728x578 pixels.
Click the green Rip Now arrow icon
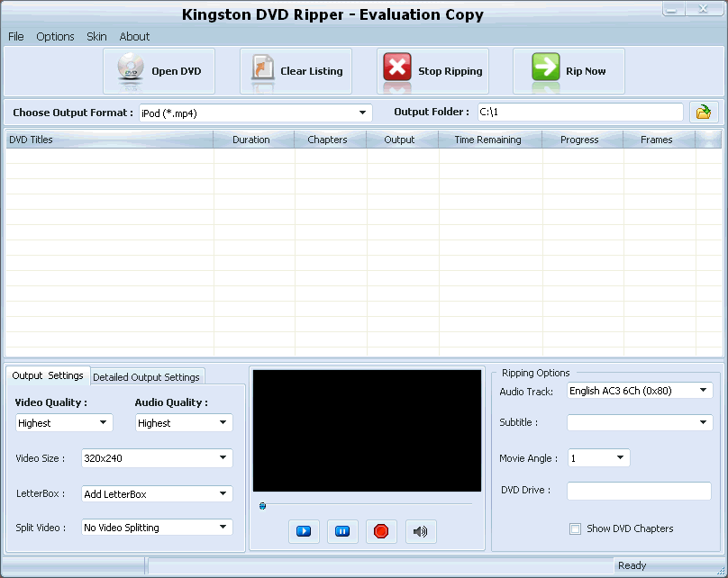pos(545,67)
